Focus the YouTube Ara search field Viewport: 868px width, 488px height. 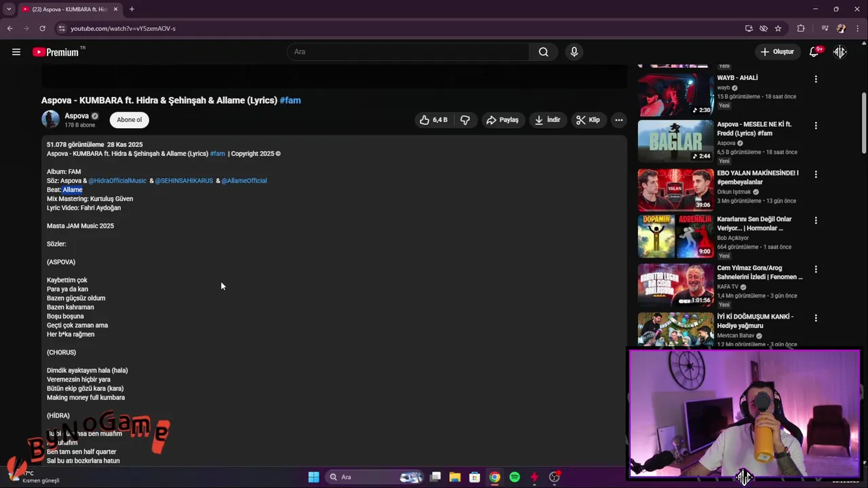coord(408,52)
